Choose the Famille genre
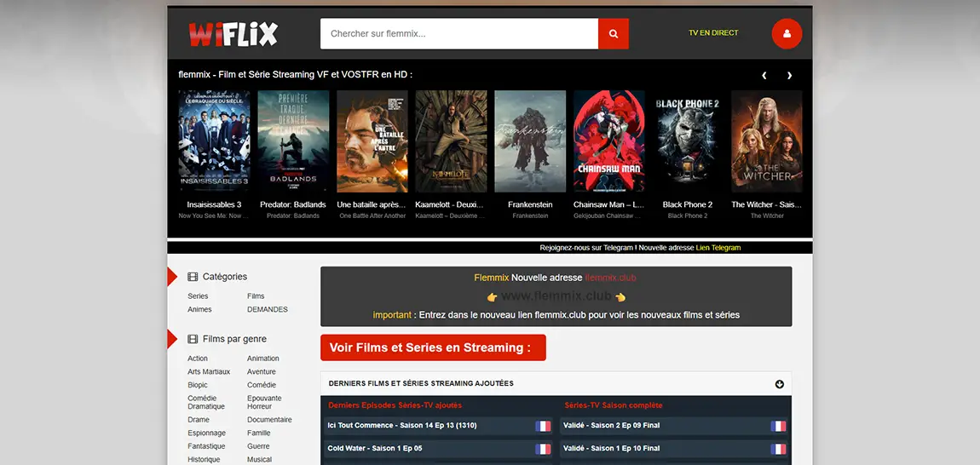Viewport: 980px width, 465px height. [259, 433]
